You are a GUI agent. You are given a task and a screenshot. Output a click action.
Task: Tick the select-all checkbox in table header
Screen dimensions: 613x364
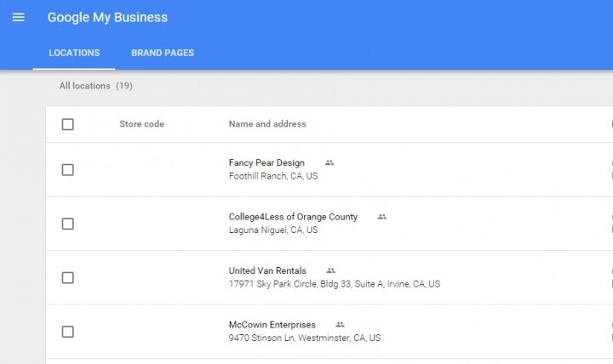point(67,124)
